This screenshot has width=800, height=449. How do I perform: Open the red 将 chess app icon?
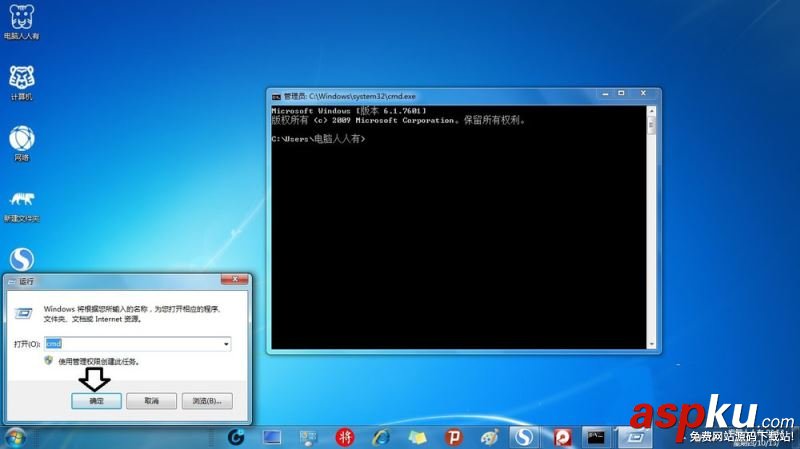(345, 437)
